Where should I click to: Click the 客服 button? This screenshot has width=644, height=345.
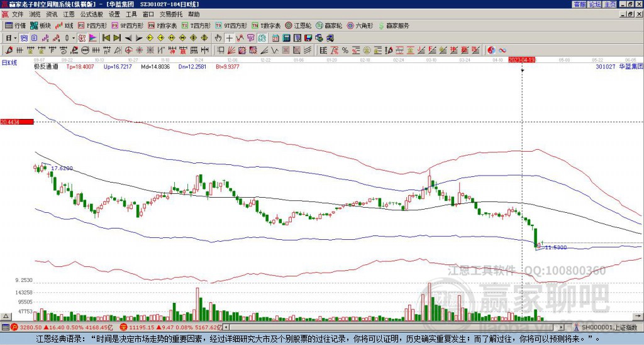(579, 4)
